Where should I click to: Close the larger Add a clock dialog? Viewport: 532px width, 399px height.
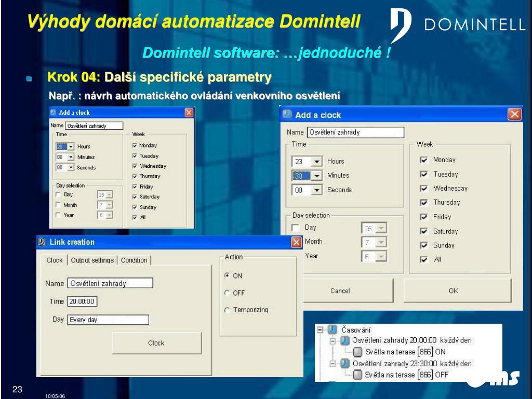pos(514,114)
